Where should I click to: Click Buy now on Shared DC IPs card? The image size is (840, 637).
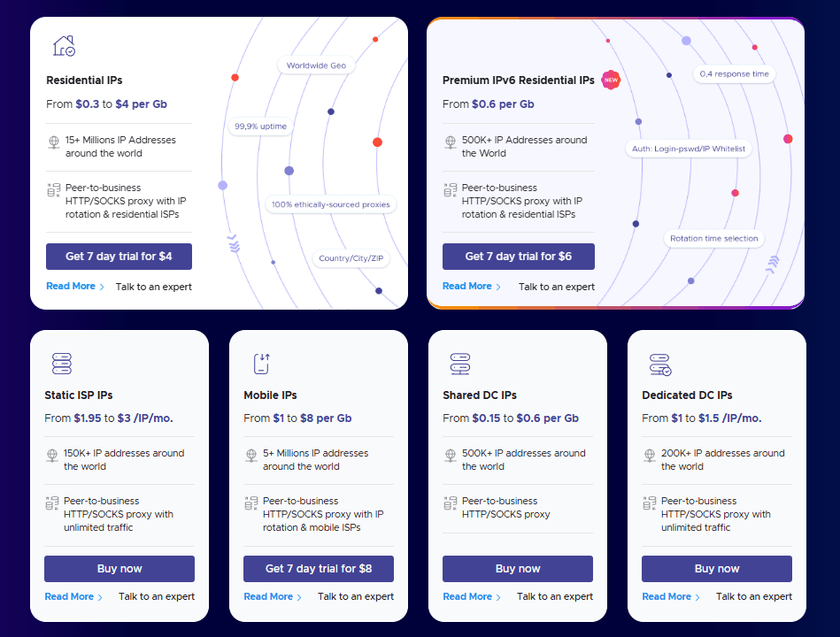[517, 569]
